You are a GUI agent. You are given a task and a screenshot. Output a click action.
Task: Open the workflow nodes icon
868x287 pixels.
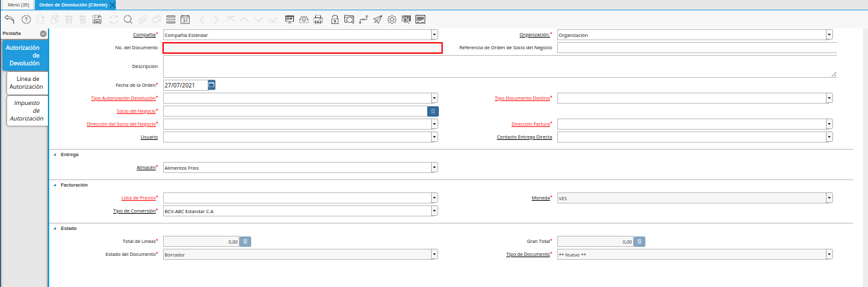coord(363,19)
